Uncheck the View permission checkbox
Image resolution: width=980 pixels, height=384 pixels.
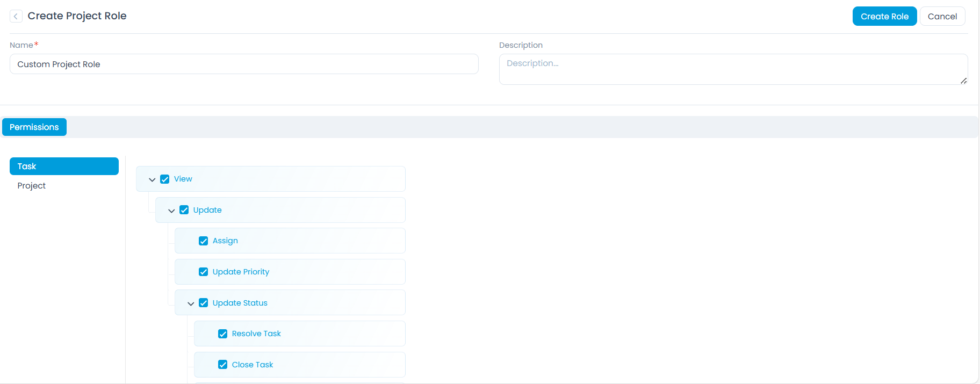165,179
